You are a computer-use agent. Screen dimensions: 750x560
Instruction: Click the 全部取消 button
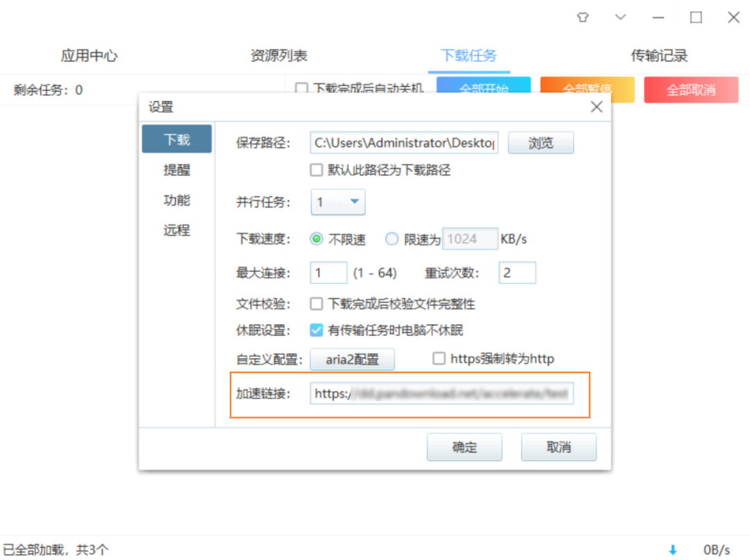coord(691,90)
